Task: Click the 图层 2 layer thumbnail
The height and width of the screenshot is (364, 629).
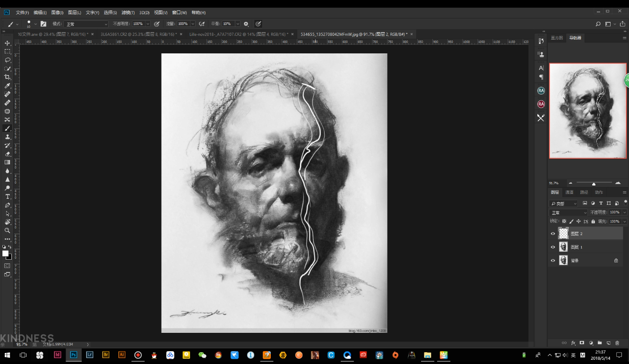Action: tap(563, 233)
